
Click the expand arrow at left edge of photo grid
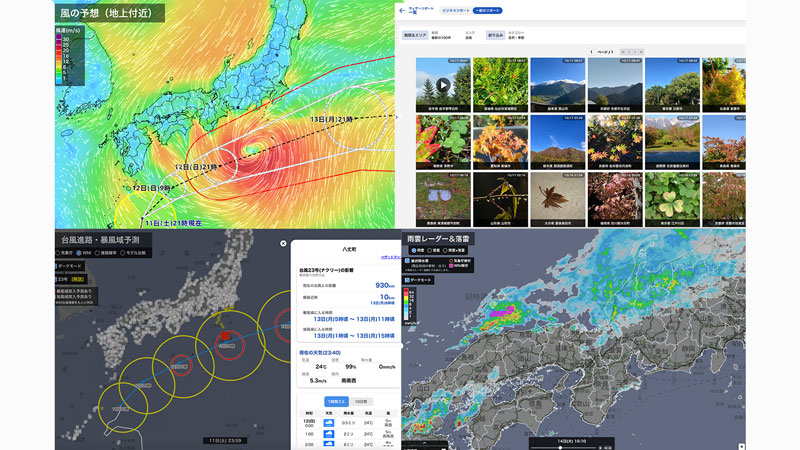(x=397, y=117)
